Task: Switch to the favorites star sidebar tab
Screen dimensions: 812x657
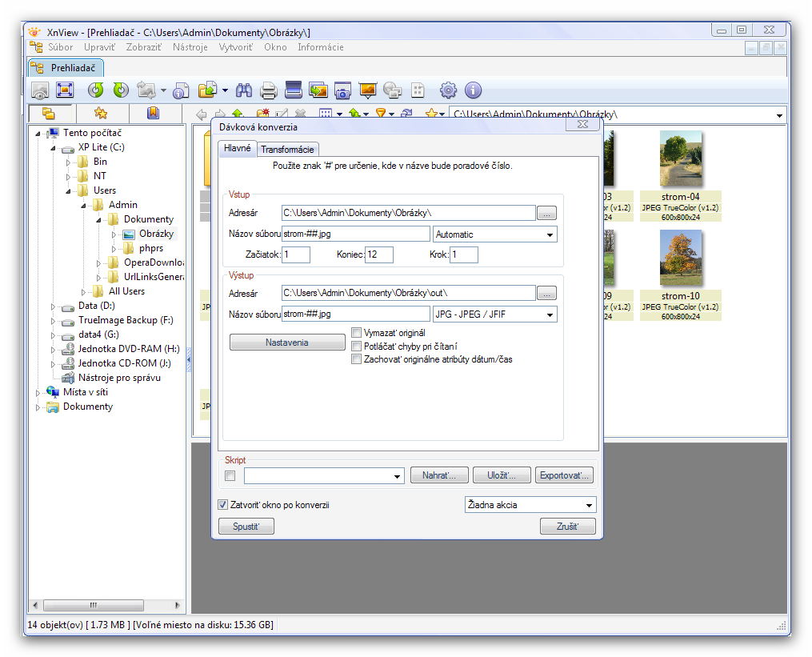Action: click(x=100, y=114)
